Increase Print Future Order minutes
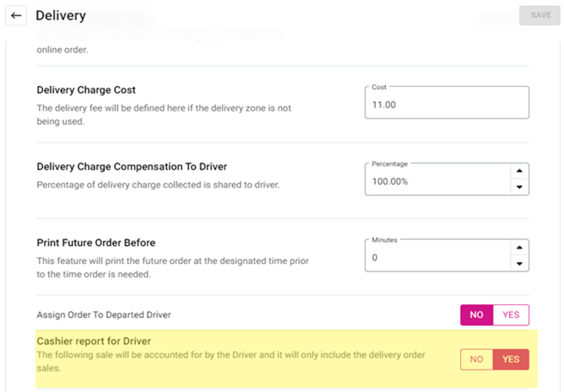The height and width of the screenshot is (392, 564). (518, 248)
